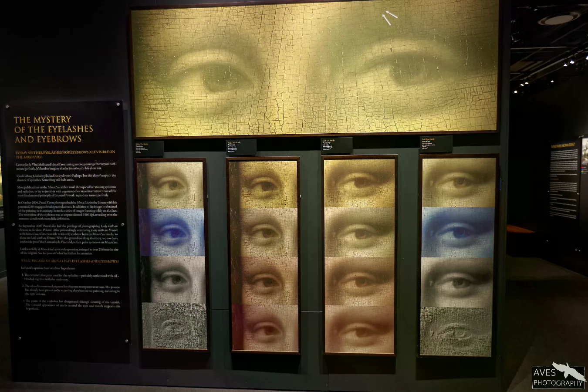Screen dimensions: 588x392
Task: Select the embossed gray eye in the leftmost panel
Action: pyautogui.click(x=174, y=327)
